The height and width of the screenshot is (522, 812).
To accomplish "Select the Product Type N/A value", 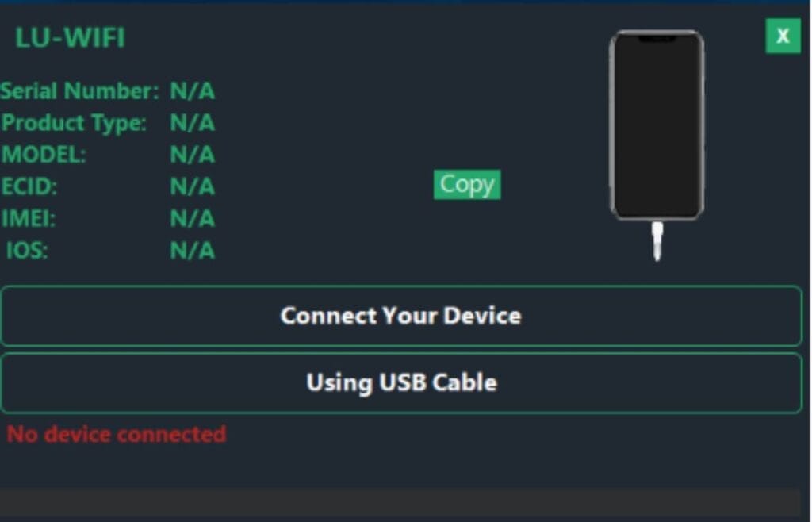I will (190, 123).
